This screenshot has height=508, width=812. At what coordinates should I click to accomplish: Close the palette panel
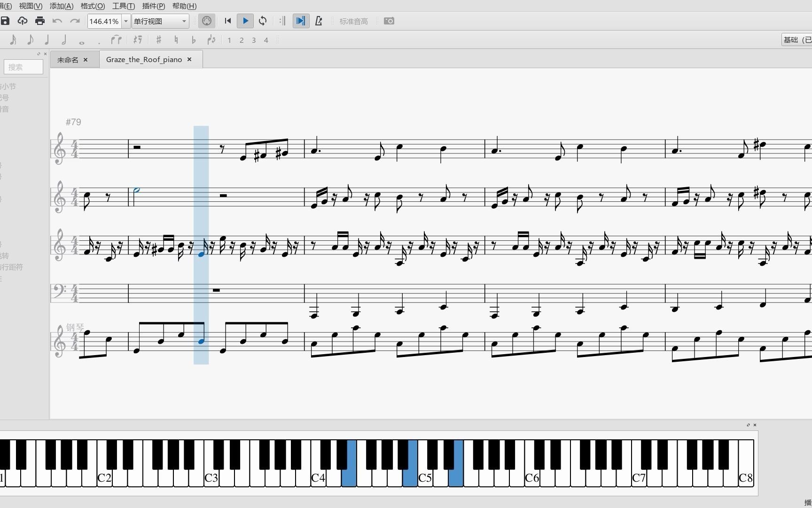(x=45, y=54)
